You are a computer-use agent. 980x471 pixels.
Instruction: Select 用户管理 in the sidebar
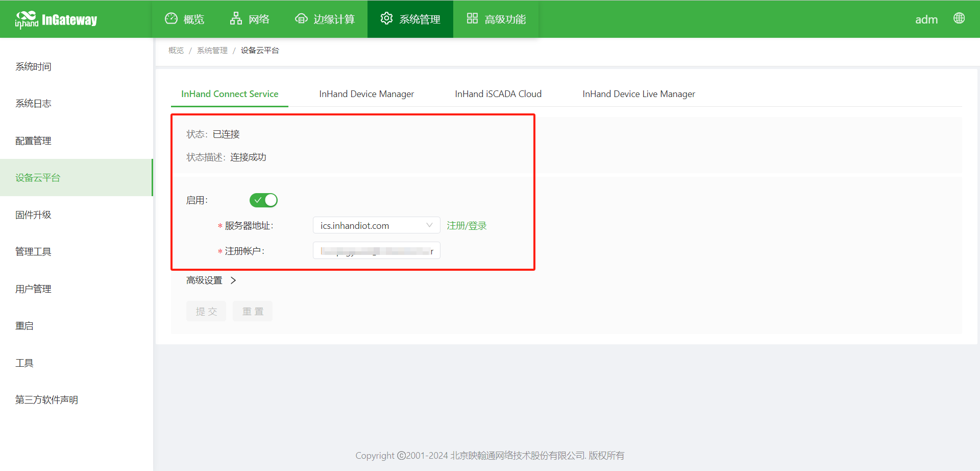coord(77,289)
